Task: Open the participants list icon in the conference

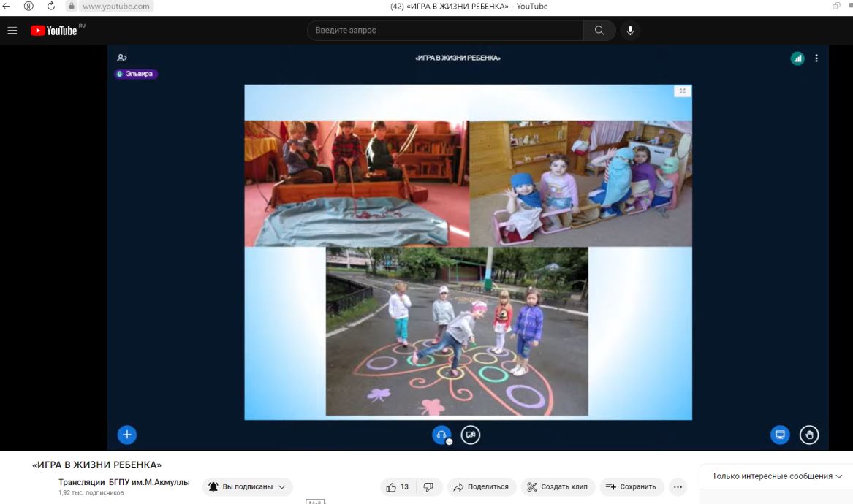Action: 122,58
